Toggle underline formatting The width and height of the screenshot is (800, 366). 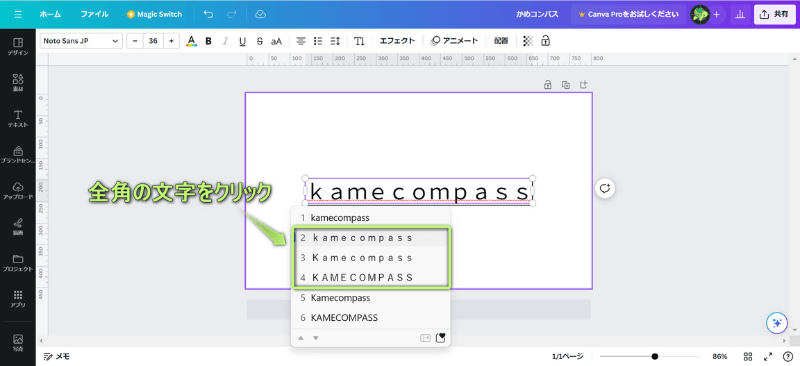coord(242,41)
